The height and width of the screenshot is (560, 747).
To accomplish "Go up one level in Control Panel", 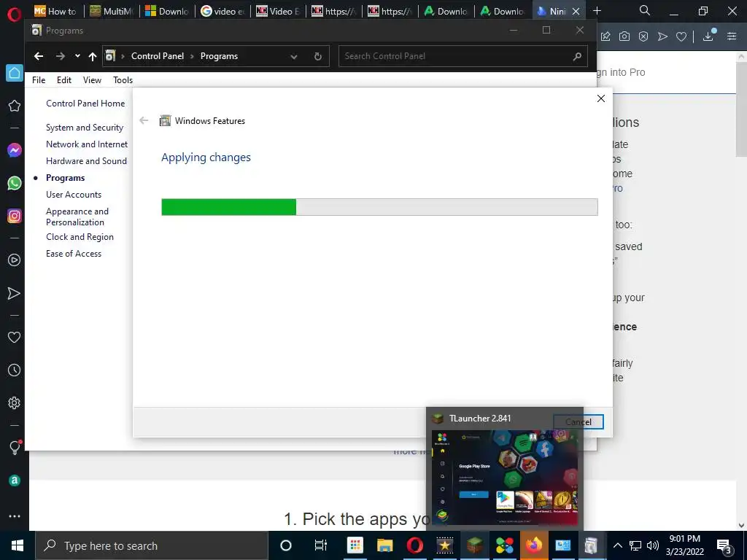I will pos(93,57).
